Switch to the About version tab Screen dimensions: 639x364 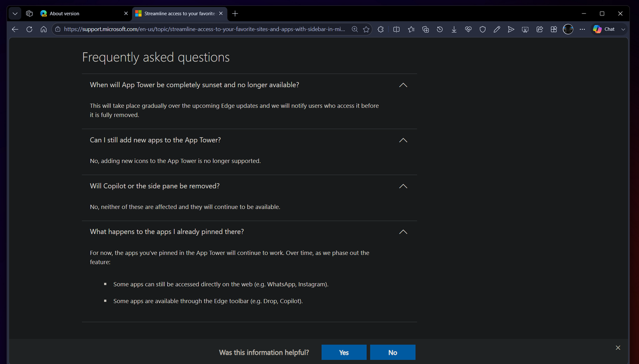point(79,13)
